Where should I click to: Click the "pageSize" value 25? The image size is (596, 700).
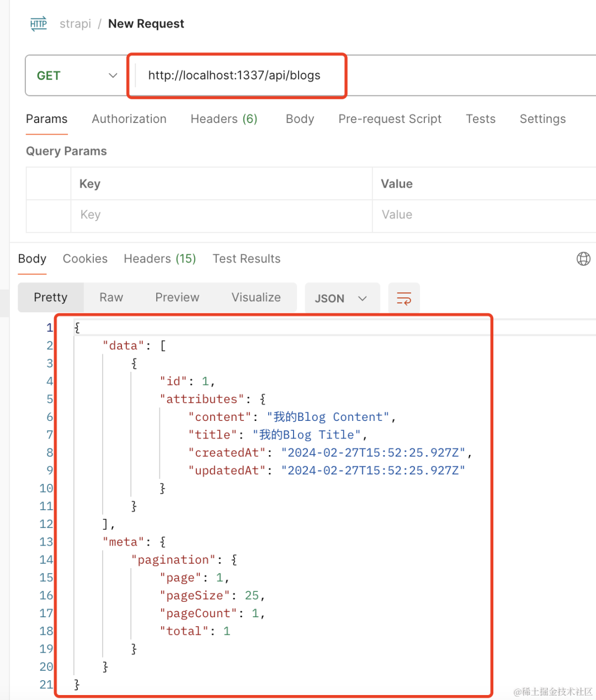[252, 596]
